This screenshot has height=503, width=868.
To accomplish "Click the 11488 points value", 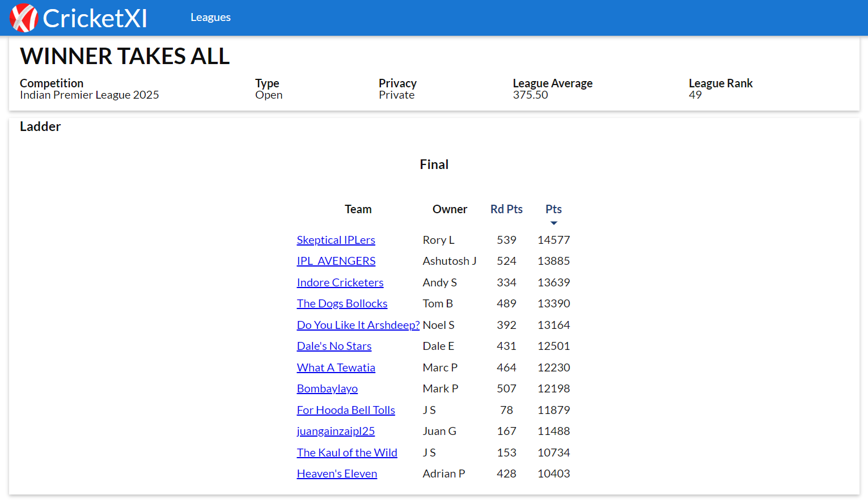I will (x=553, y=431).
